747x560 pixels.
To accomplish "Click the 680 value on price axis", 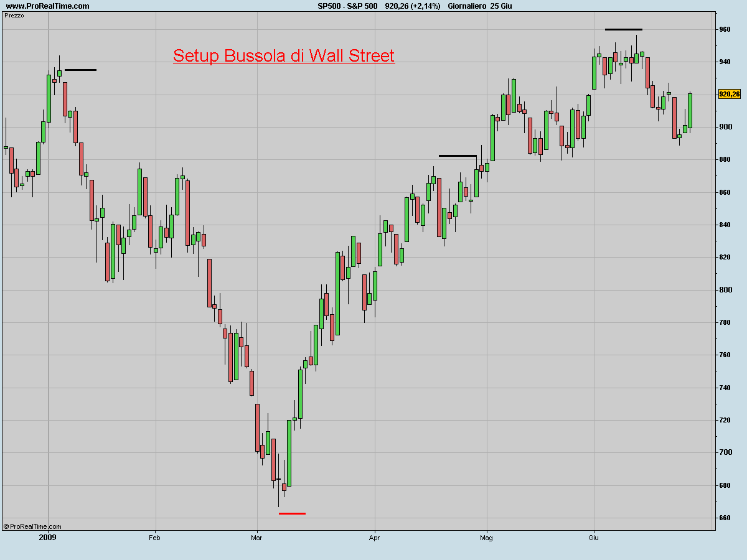I will [x=725, y=485].
